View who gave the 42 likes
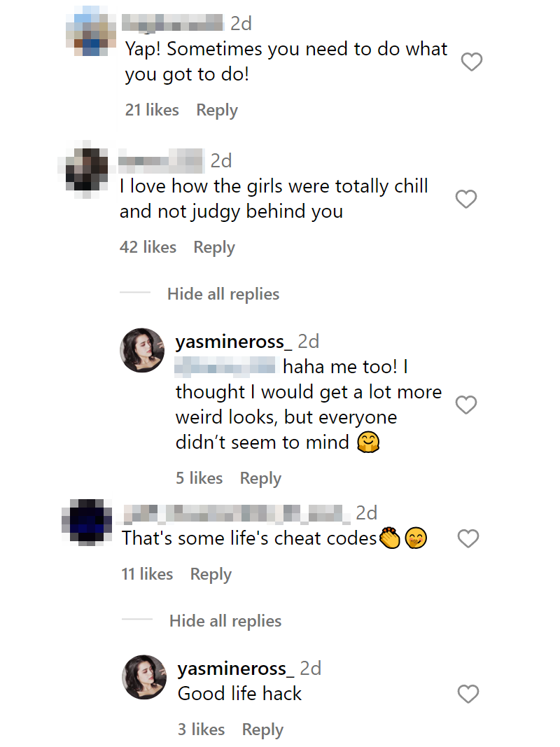Screen dimensions: 560x747 (148, 247)
